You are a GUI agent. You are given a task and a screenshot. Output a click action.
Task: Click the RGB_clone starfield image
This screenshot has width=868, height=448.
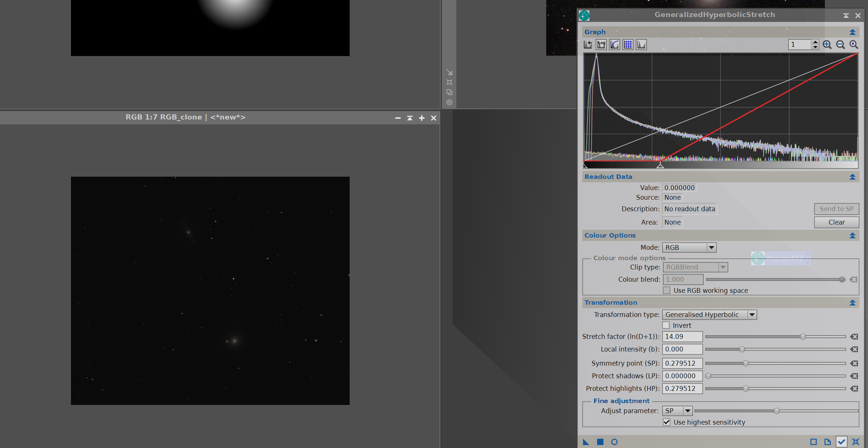(210, 291)
